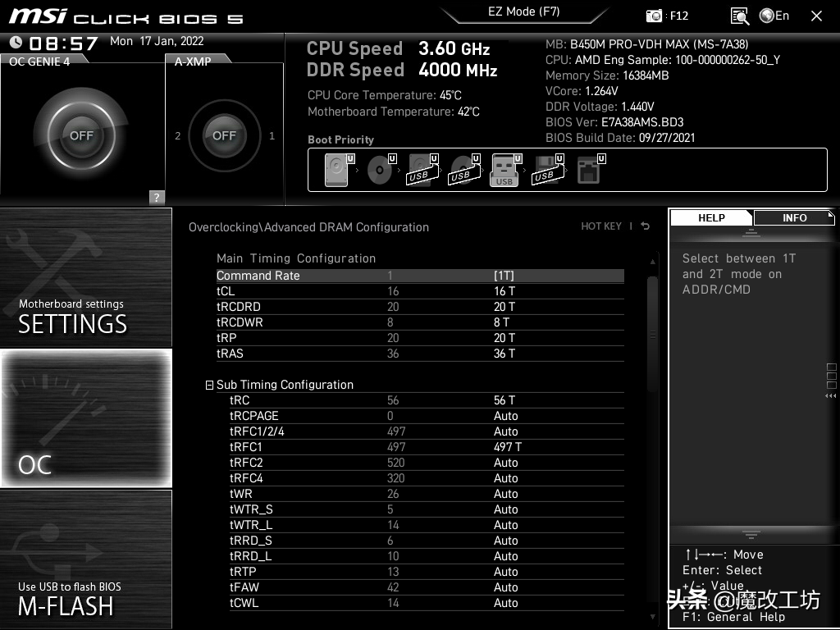Select the USB CD/DVD boot icon
Image resolution: width=840 pixels, height=630 pixels.
click(464, 169)
